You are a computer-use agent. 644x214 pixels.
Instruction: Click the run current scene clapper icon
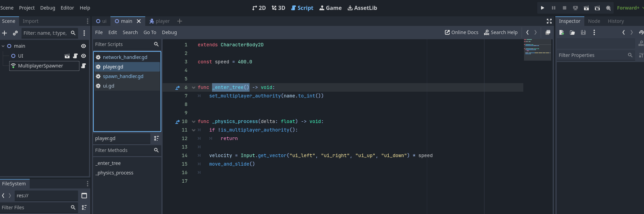586,8
